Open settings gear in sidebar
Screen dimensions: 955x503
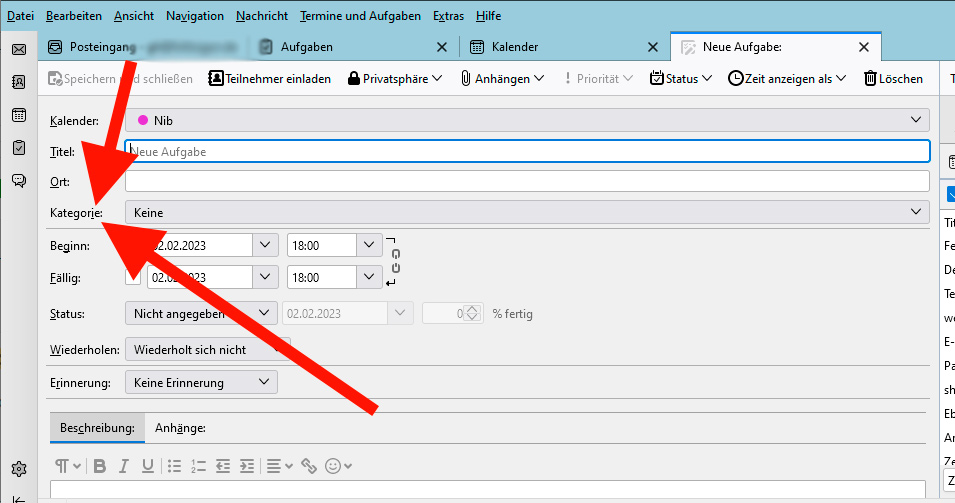click(18, 468)
